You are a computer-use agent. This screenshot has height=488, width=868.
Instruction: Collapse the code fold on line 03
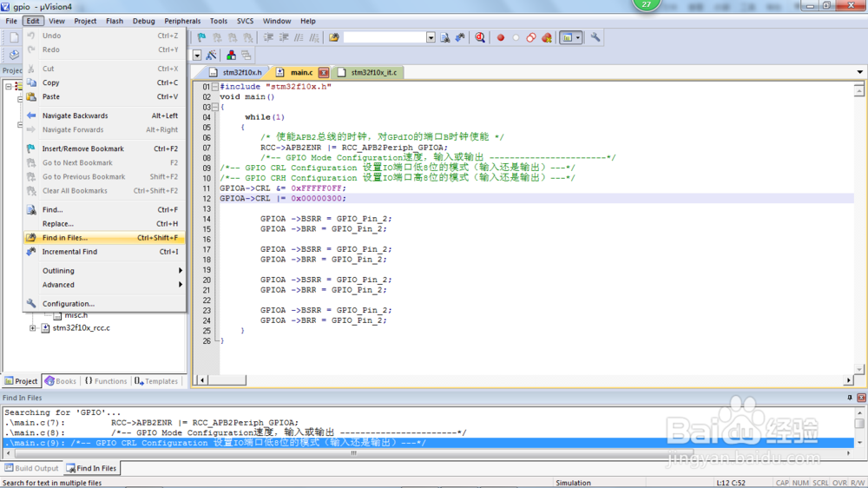pyautogui.click(x=214, y=107)
